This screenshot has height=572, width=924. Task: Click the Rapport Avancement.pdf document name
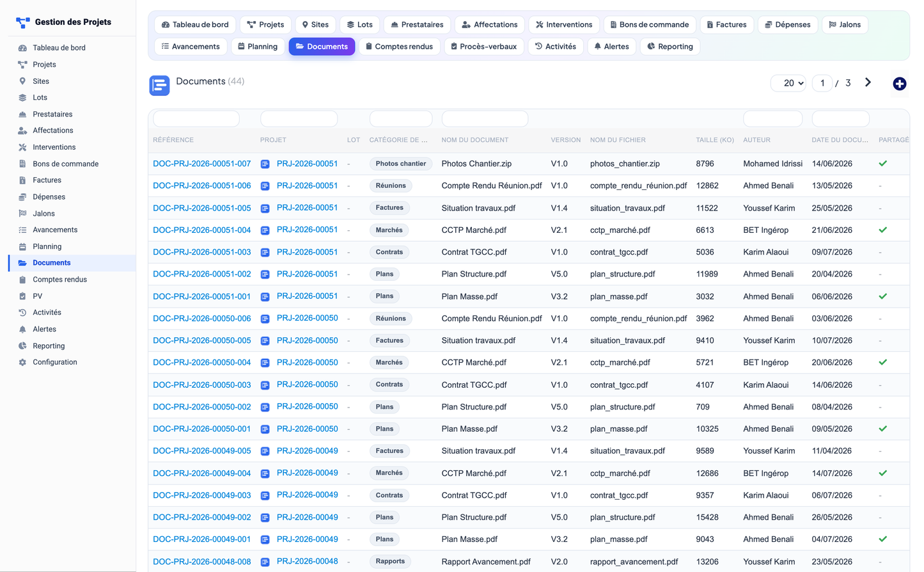(486, 562)
